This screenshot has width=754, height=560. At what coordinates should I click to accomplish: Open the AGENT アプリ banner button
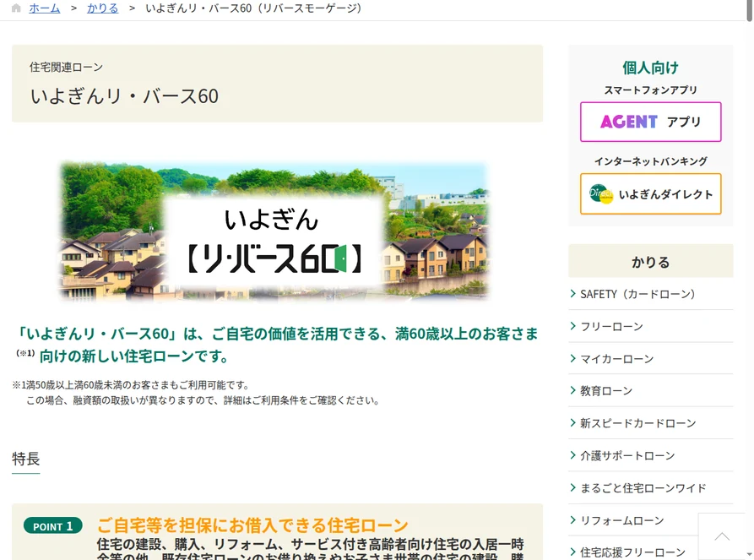tap(651, 122)
